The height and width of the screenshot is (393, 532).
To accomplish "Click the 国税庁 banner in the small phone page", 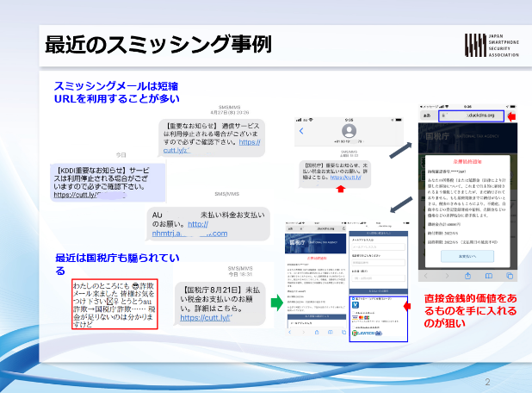I will (x=316, y=243).
